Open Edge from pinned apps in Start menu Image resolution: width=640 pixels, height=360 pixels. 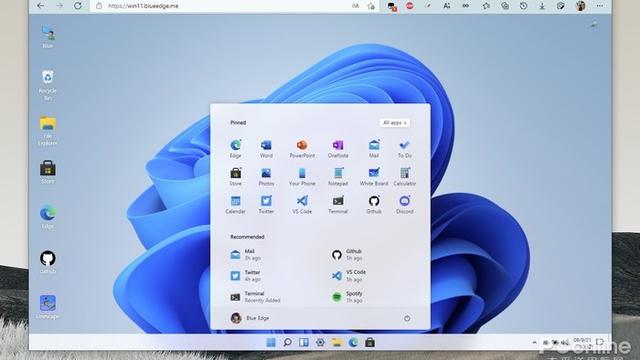click(236, 148)
